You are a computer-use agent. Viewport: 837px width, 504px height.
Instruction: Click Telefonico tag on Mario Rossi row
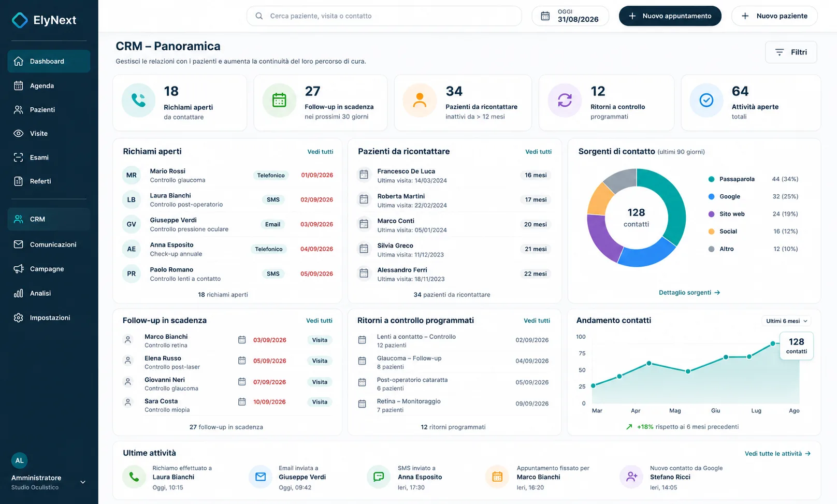click(x=271, y=176)
